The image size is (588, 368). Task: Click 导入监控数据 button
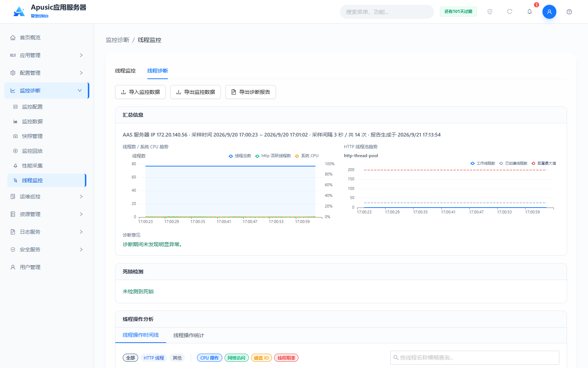pos(140,92)
